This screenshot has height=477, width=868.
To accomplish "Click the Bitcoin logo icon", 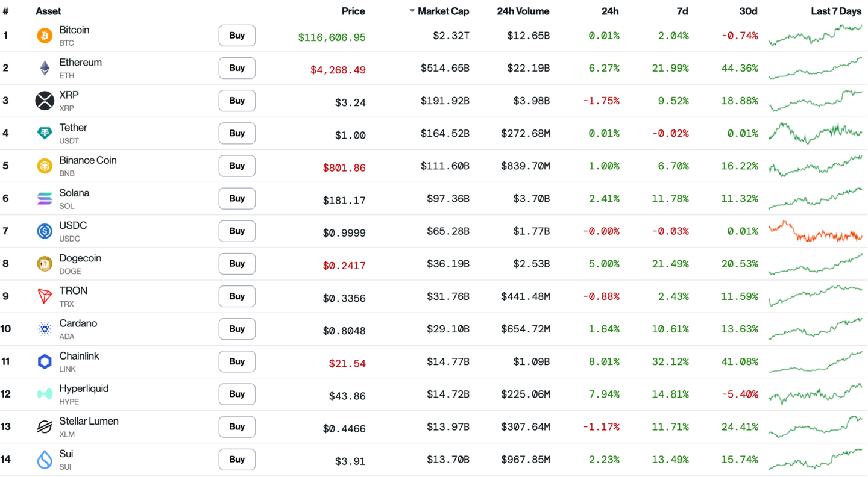I will click(x=45, y=36).
